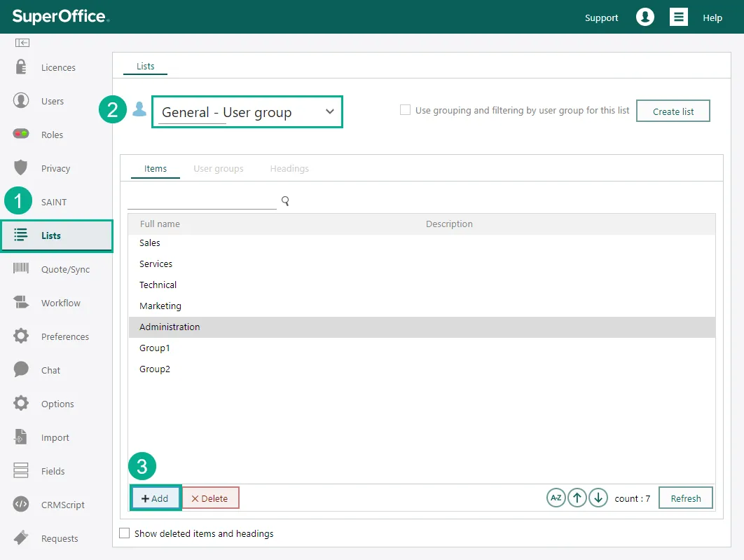744x560 pixels.
Task: Switch to the Items tab
Action: pos(156,168)
